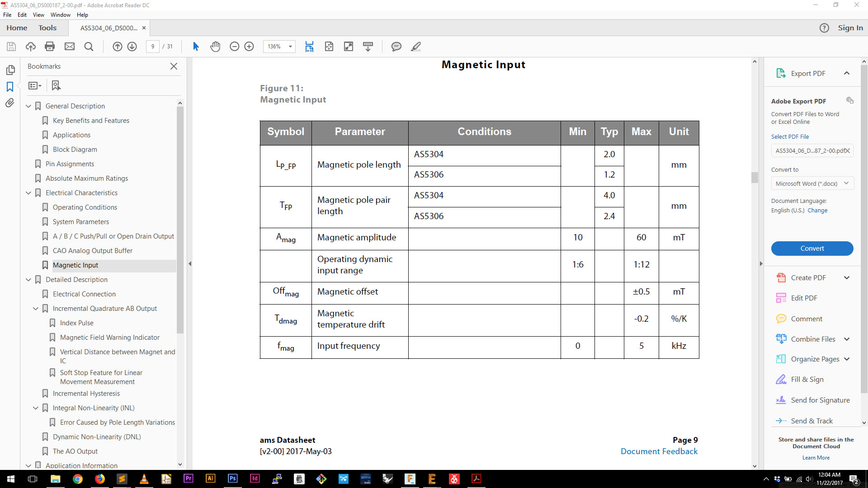868x488 pixels.
Task: Open the page thumbnails panel icon
Action: click(x=10, y=70)
